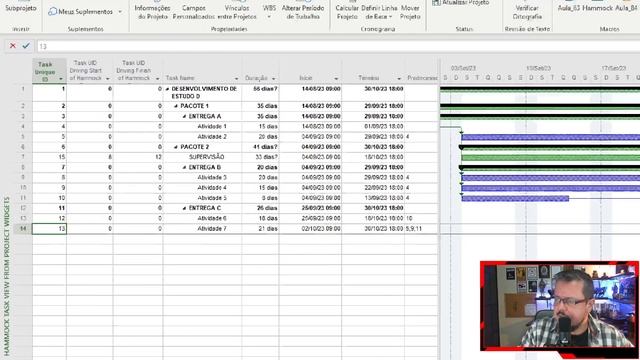Run the Hammock macro
The image size is (640, 360).
(598, 8)
